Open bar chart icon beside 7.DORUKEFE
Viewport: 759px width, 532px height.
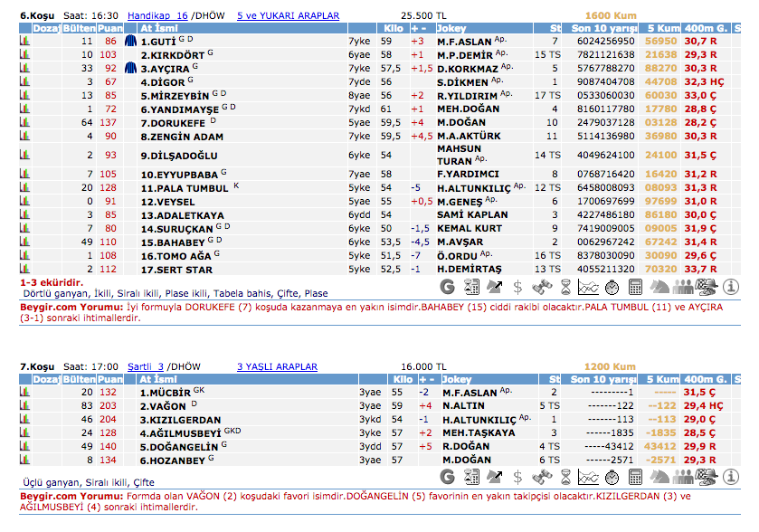[24, 122]
